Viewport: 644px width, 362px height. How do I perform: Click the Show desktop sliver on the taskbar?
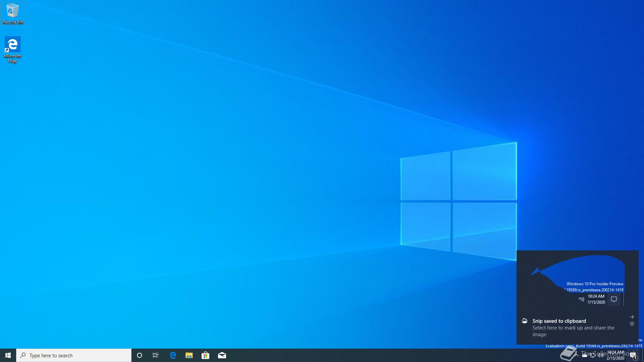(x=643, y=355)
